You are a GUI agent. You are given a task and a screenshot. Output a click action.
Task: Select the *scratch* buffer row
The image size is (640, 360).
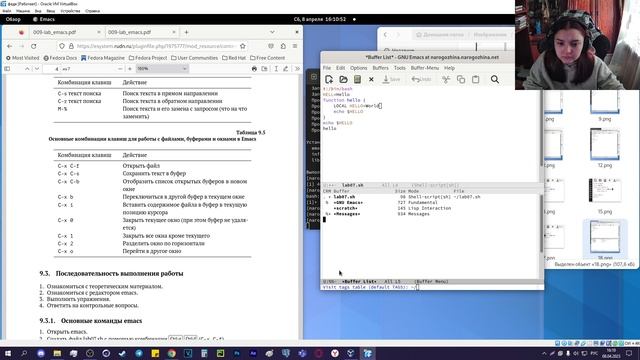coord(387,208)
